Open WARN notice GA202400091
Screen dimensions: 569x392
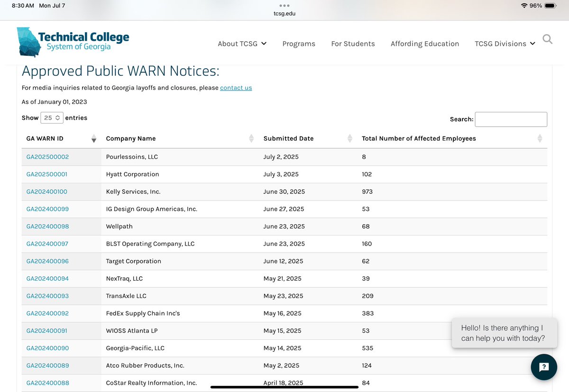point(47,331)
